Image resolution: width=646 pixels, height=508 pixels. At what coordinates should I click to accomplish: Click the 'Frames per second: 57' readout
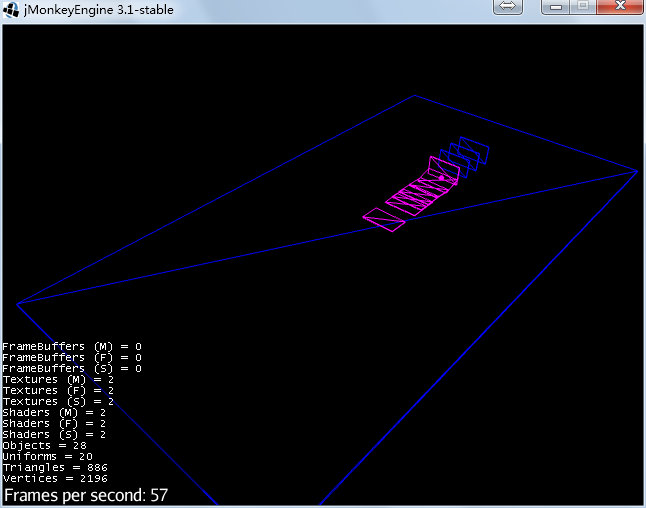(x=86, y=495)
